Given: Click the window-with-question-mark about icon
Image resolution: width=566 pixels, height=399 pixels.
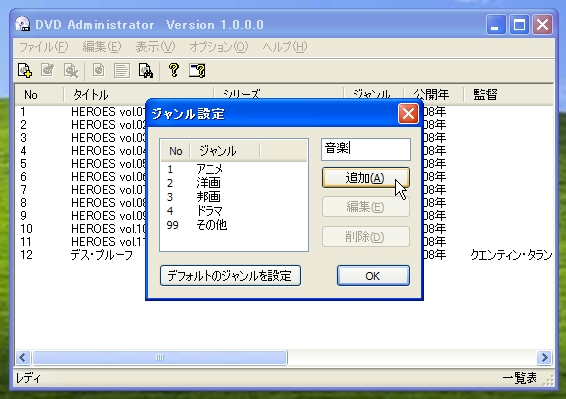Looking at the screenshot, I should click(x=197, y=70).
